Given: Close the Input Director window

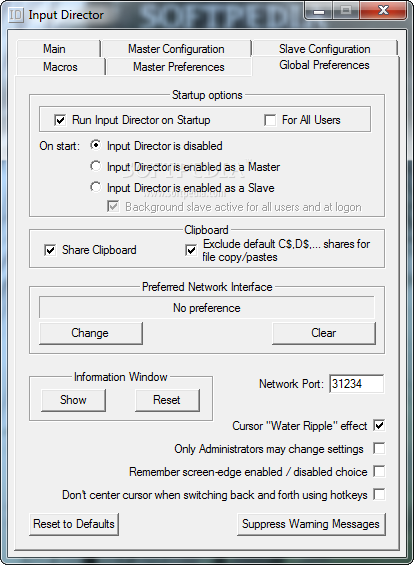Looking at the screenshot, I should coord(383,11).
